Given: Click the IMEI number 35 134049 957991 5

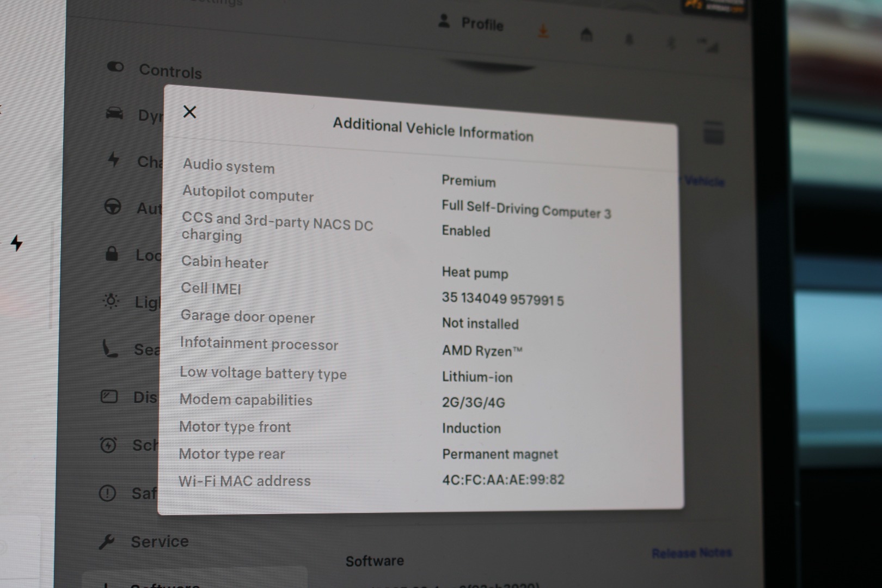Looking at the screenshot, I should (x=503, y=298).
